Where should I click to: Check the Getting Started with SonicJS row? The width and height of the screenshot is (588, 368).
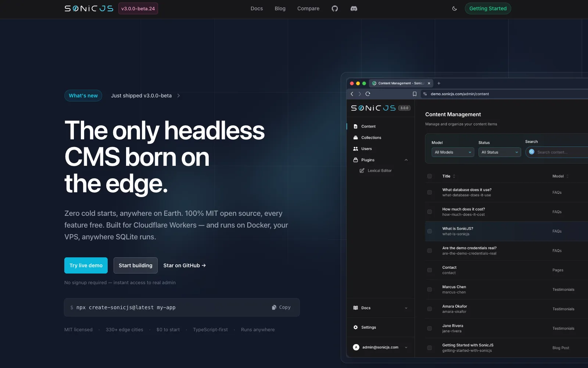click(x=430, y=348)
